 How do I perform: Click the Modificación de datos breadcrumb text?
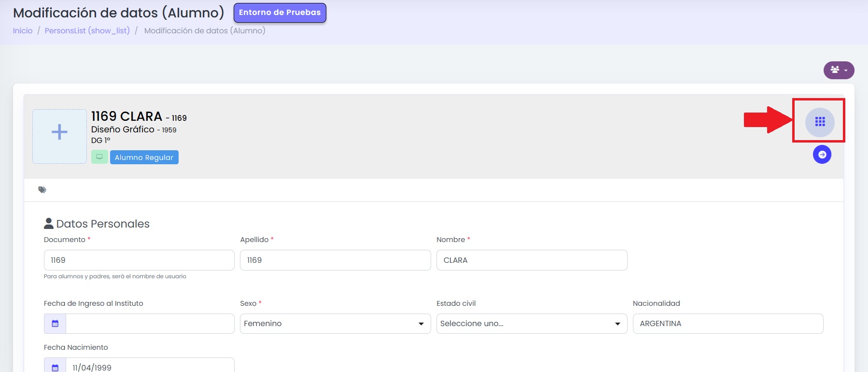pyautogui.click(x=205, y=30)
